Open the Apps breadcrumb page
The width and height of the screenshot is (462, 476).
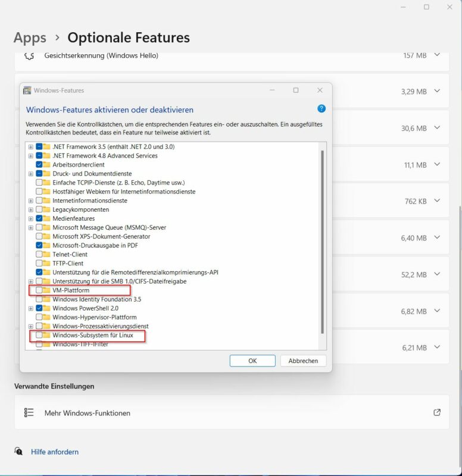point(30,37)
